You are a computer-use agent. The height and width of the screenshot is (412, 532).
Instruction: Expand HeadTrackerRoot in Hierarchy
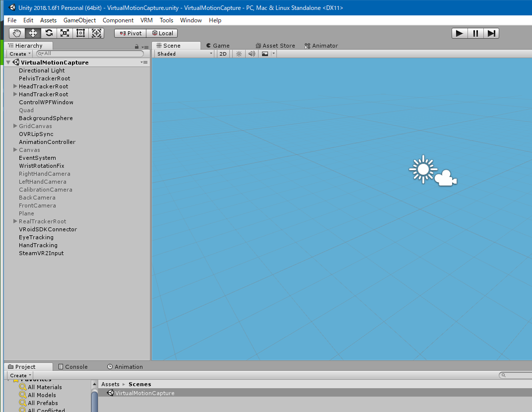click(x=15, y=86)
